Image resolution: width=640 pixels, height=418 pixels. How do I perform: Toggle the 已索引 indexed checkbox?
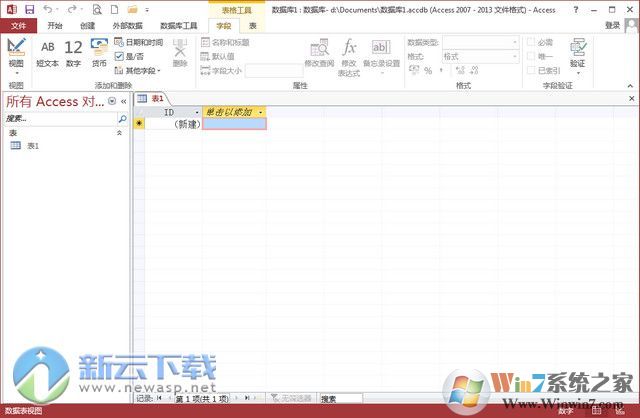pos(531,70)
